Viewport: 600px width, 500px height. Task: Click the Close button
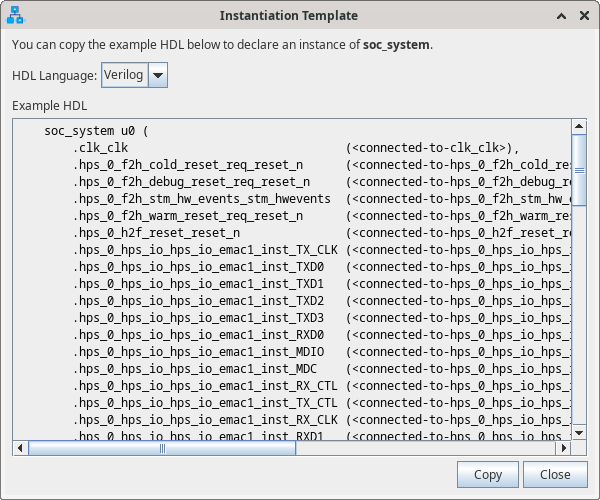[555, 474]
